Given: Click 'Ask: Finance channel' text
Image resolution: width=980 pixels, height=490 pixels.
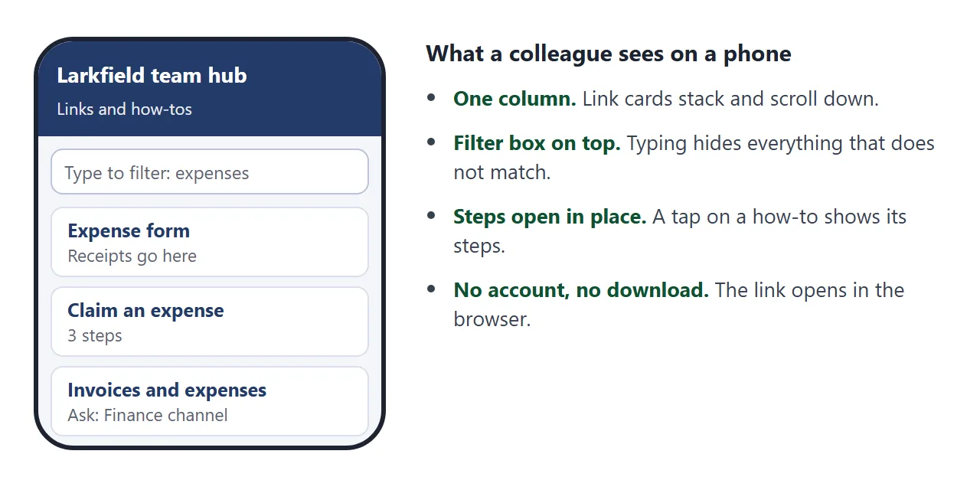Looking at the screenshot, I should pyautogui.click(x=148, y=416).
